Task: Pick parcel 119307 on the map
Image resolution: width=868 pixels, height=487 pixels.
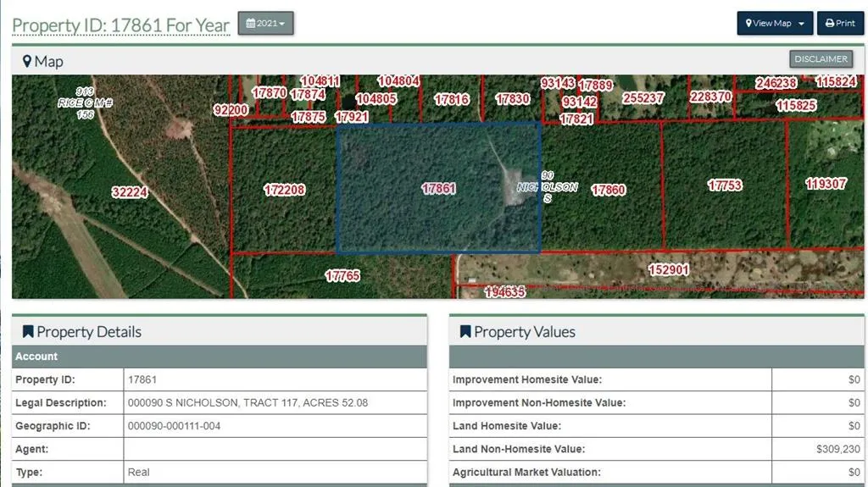Action: pyautogui.click(x=826, y=184)
